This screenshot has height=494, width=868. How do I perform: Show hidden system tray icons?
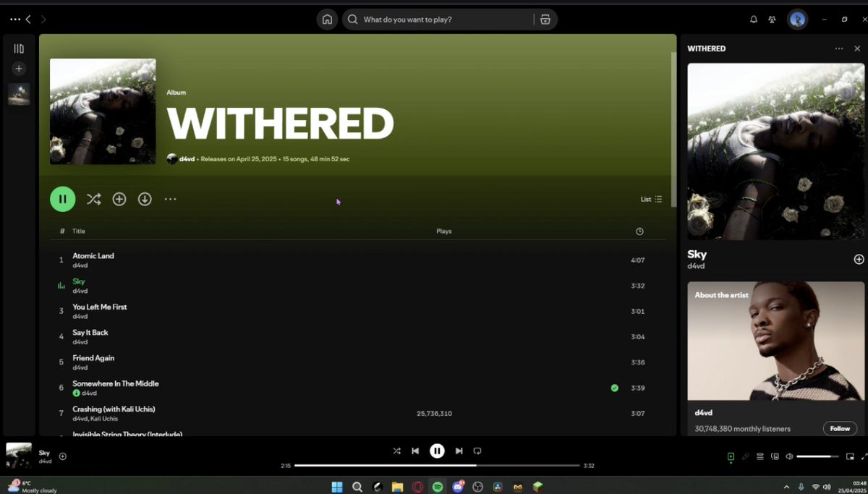[x=786, y=487]
